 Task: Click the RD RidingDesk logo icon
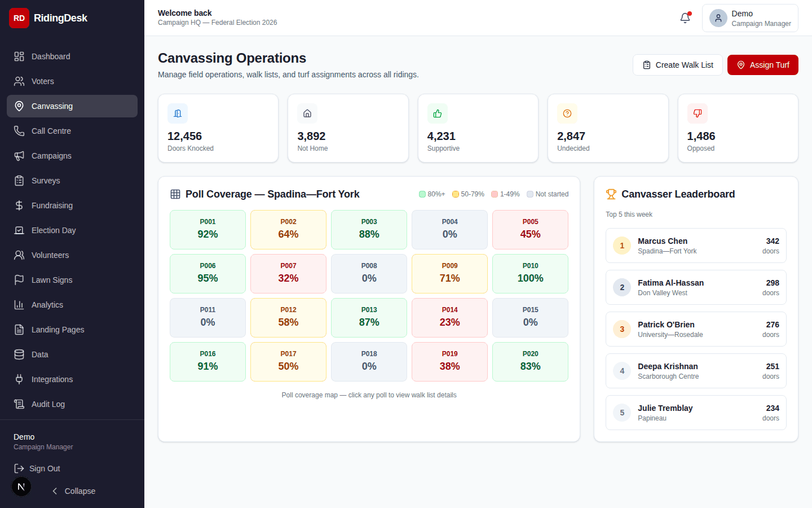point(19,18)
